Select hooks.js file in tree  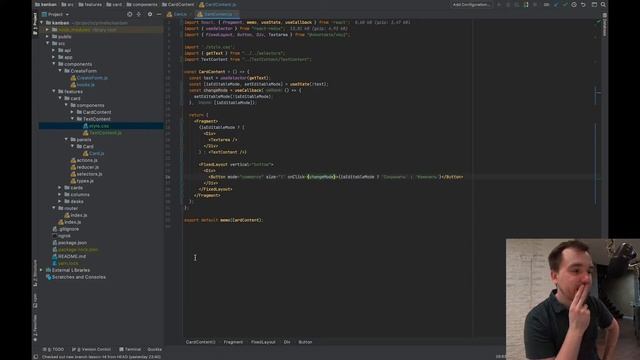point(82,84)
